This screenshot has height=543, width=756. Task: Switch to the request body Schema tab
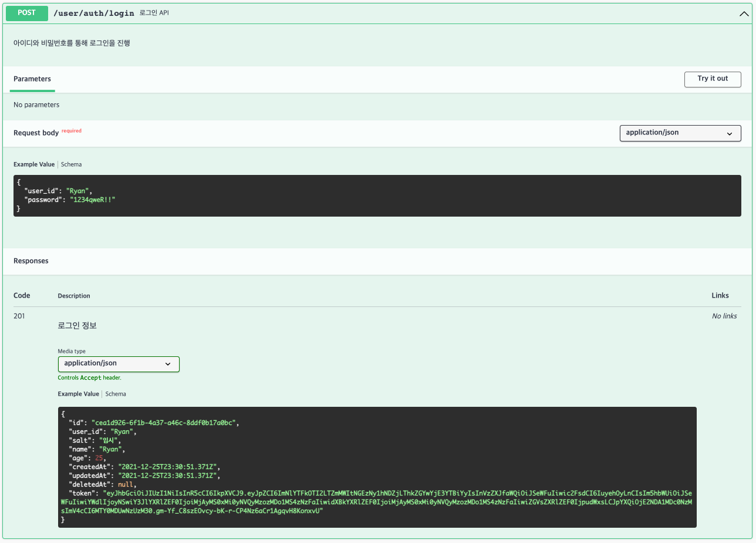pyautogui.click(x=72, y=164)
